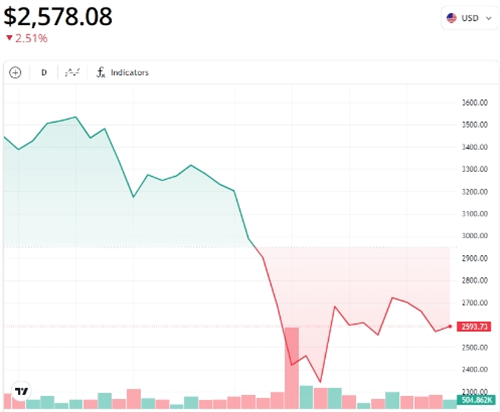This screenshot has width=500, height=412.
Task: Open the D daily interval selector
Action: 44,72
